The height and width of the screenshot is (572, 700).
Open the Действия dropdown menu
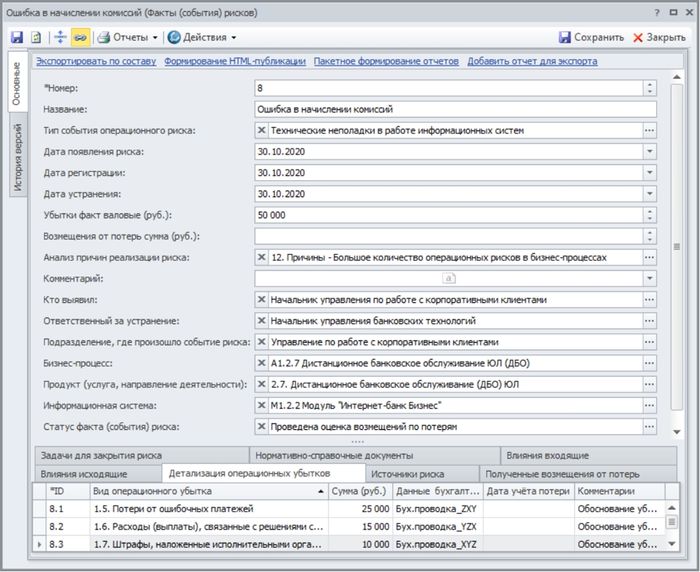point(202,37)
